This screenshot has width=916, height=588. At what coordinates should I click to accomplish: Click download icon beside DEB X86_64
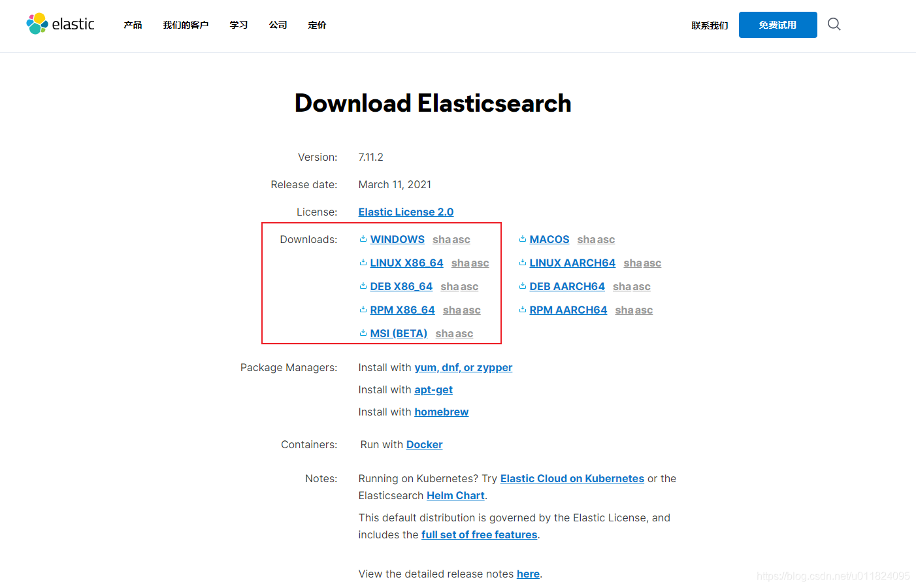[x=363, y=286]
